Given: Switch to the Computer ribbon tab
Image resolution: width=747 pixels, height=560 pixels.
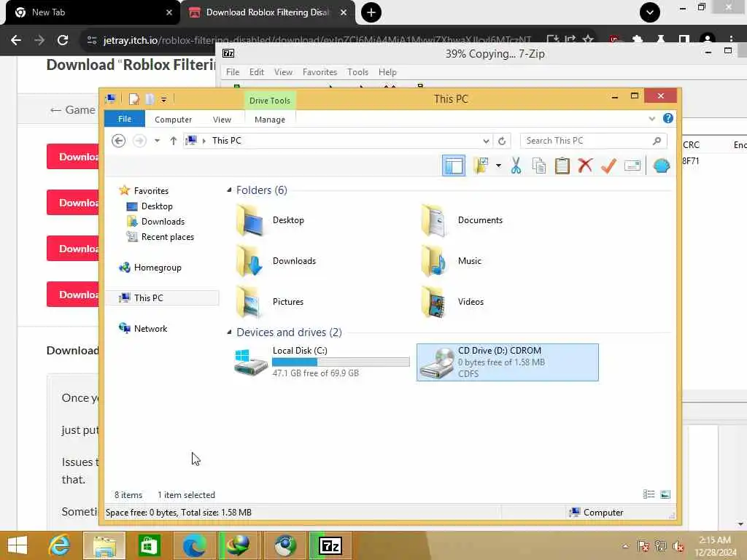Looking at the screenshot, I should pyautogui.click(x=173, y=120).
